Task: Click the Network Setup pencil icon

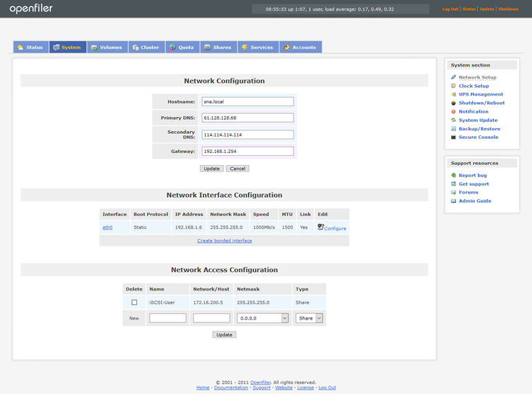Action: point(453,77)
